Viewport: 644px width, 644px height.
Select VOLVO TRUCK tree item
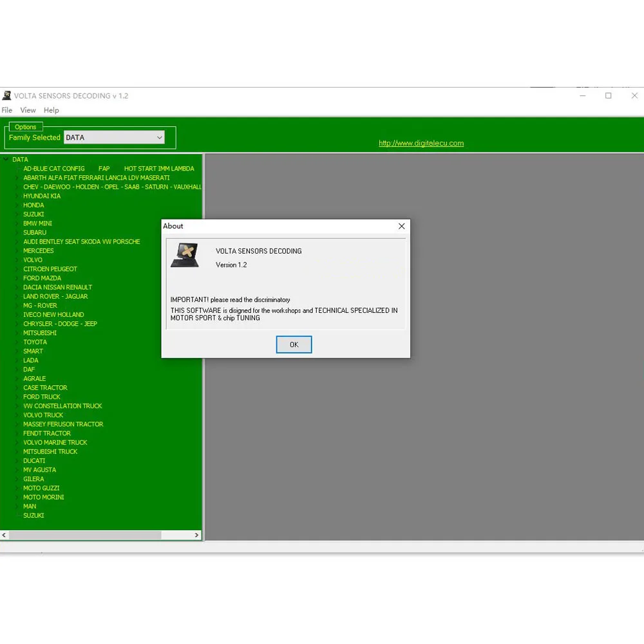(x=43, y=415)
